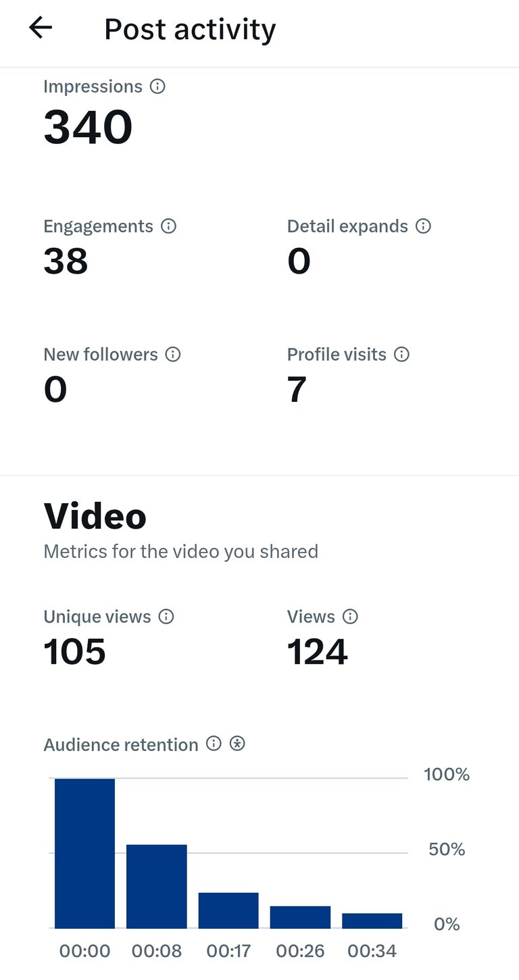This screenshot has width=519, height=980.
Task: Open the Impressions info icon
Action: 157,86
